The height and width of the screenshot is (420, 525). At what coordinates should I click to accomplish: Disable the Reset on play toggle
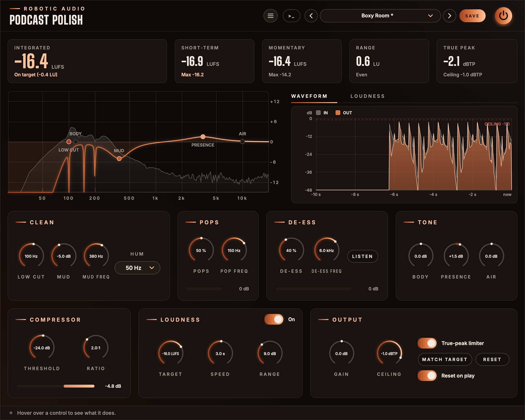427,375
